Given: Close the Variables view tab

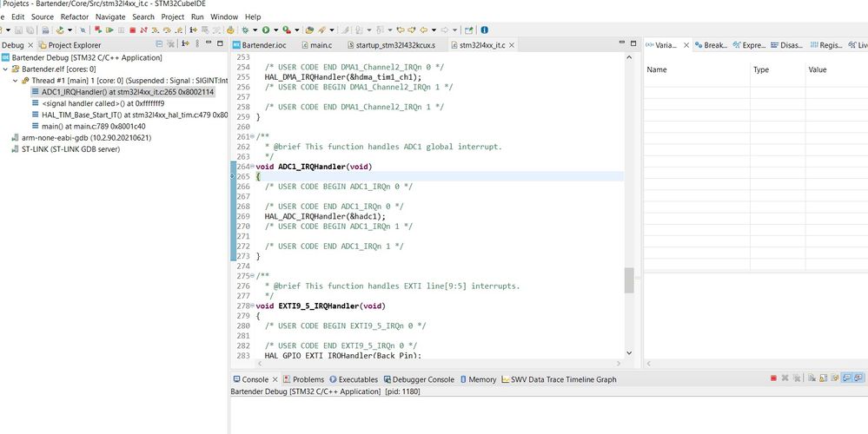Looking at the screenshot, I should [x=686, y=45].
